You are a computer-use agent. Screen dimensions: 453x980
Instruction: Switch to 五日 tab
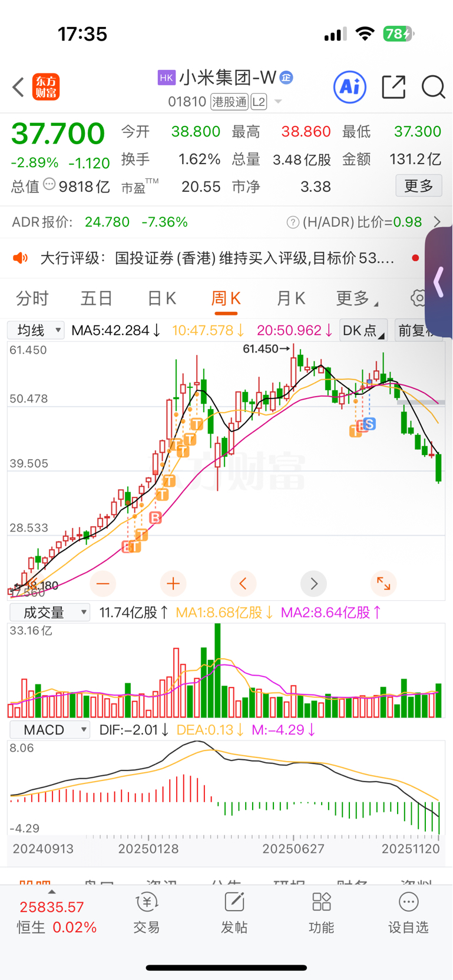pos(97,298)
